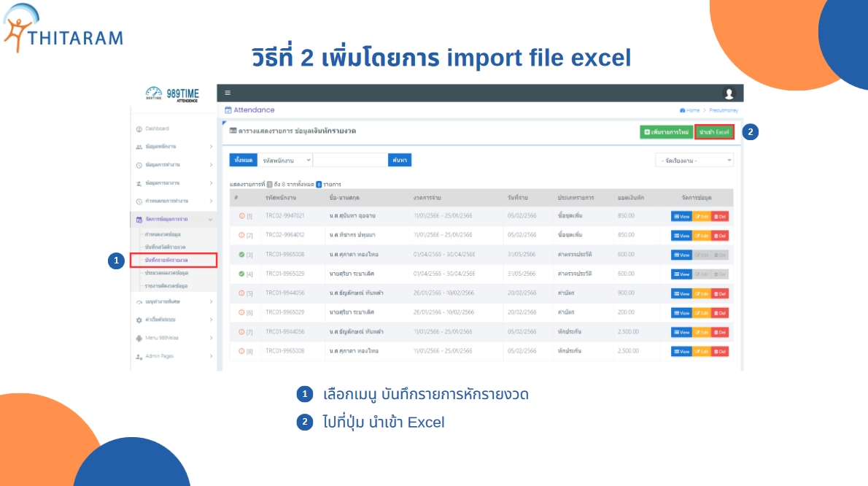The height and width of the screenshot is (486, 868).
Task: Click the Del button in row 1
Action: coord(720,216)
